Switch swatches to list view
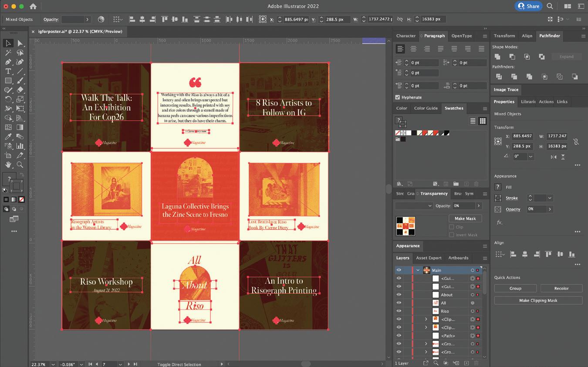The image size is (588, 367). click(x=473, y=121)
